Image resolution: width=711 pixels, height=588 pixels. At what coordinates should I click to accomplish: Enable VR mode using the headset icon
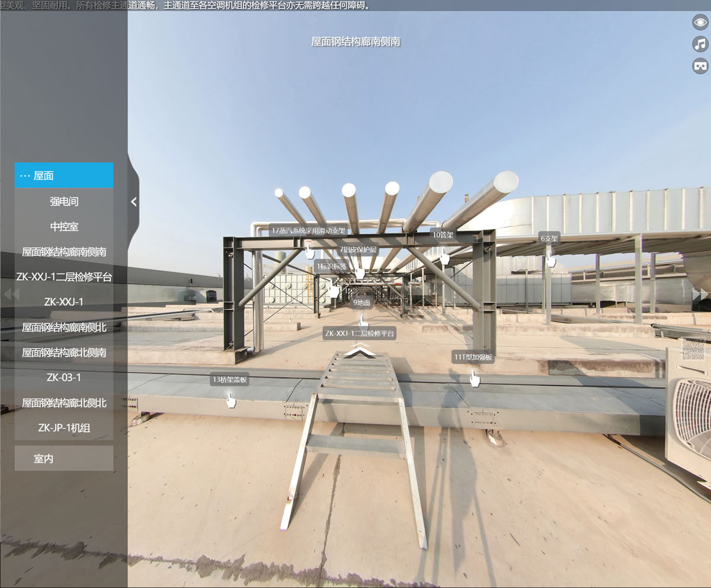(x=700, y=65)
